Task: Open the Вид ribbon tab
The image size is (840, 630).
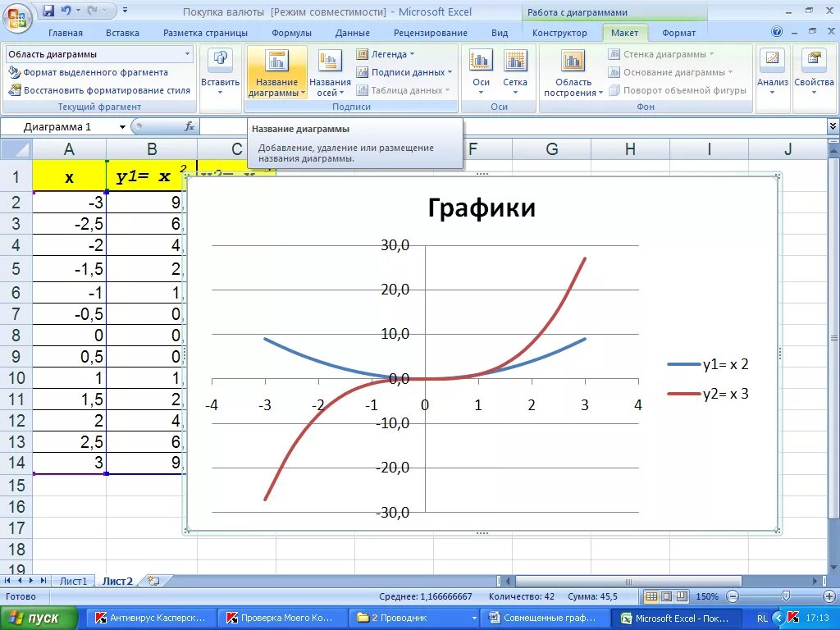Action: (x=500, y=33)
